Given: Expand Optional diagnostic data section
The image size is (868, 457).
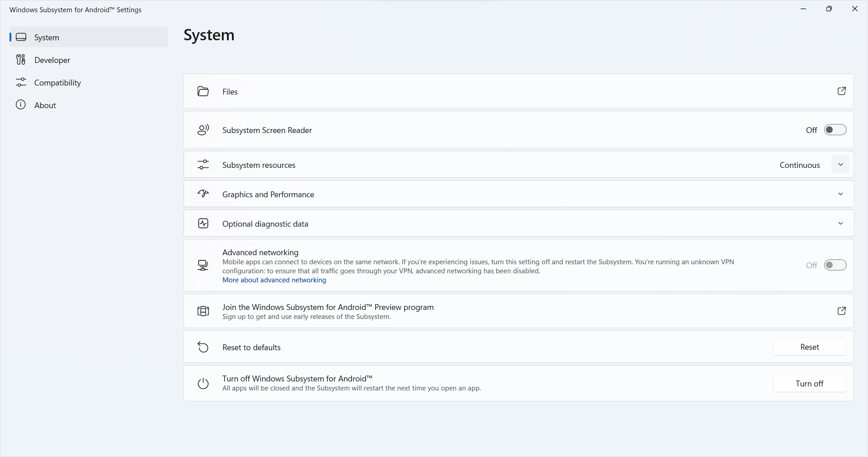Looking at the screenshot, I should [x=840, y=224].
